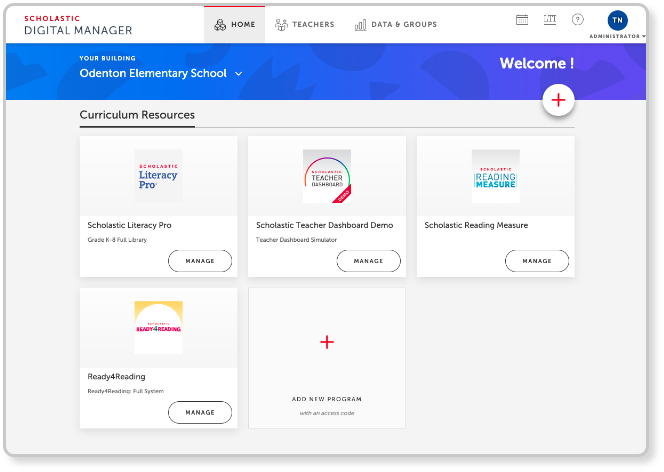664x472 pixels.
Task: Click the Teacher Dashboard Demo logo thumbnail
Action: click(x=327, y=176)
